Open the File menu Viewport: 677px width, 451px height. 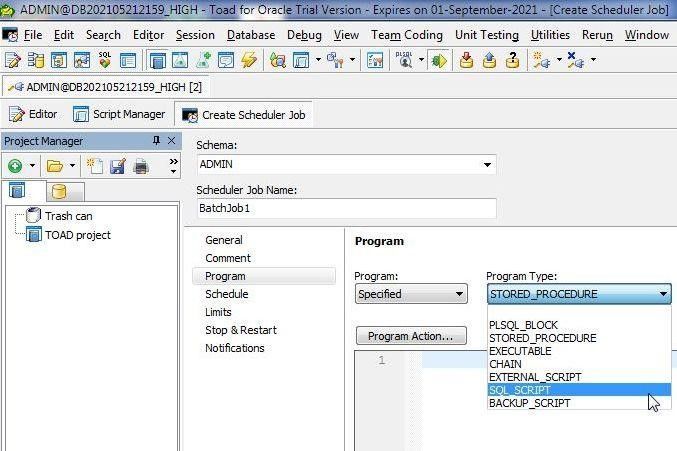pyautogui.click(x=33, y=35)
